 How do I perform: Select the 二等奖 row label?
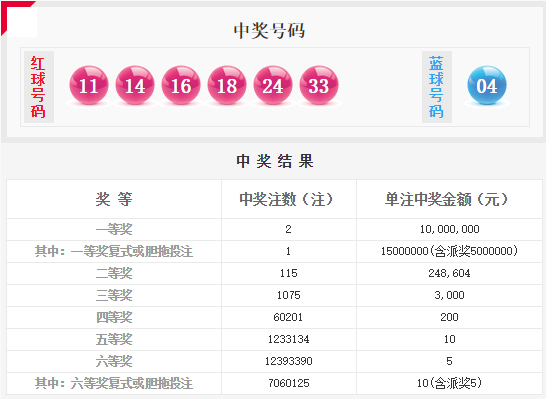click(114, 273)
